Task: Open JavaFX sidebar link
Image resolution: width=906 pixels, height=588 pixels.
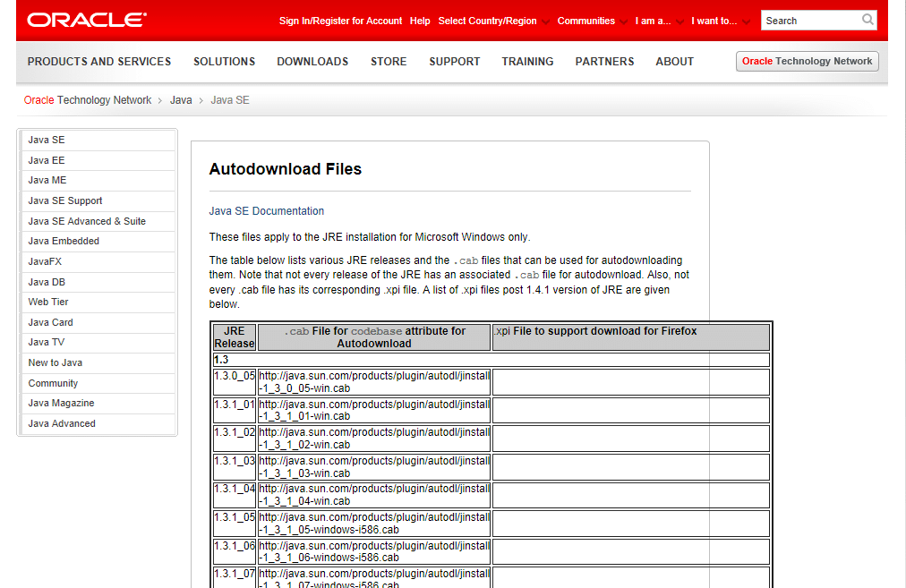Action: pyautogui.click(x=98, y=261)
